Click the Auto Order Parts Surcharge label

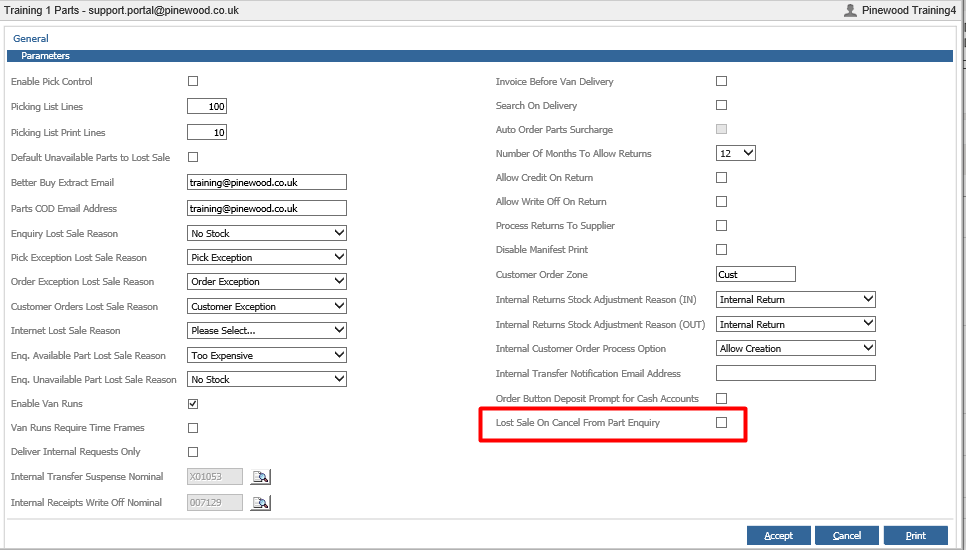[554, 130]
